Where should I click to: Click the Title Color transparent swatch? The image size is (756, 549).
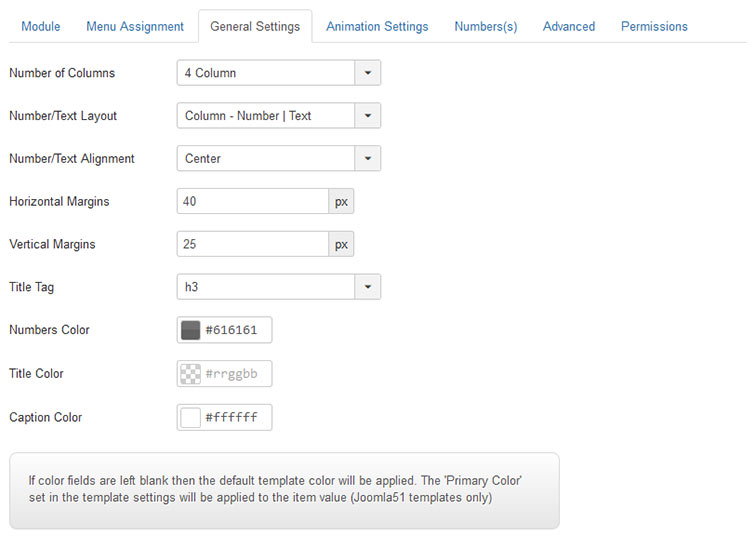[x=190, y=374]
